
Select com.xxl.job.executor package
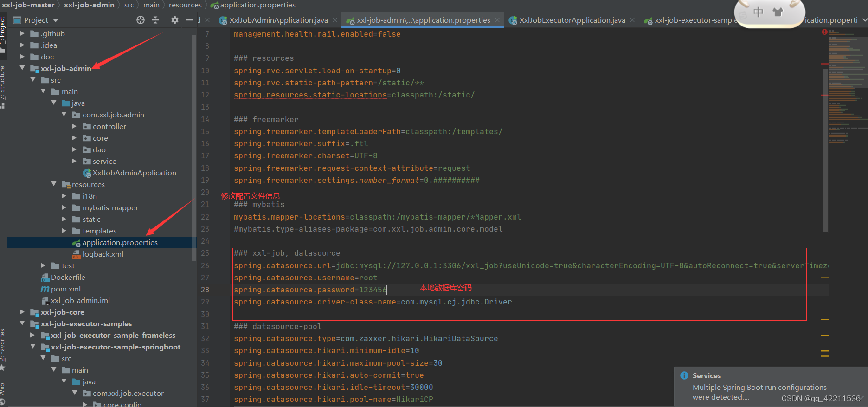tap(123, 394)
